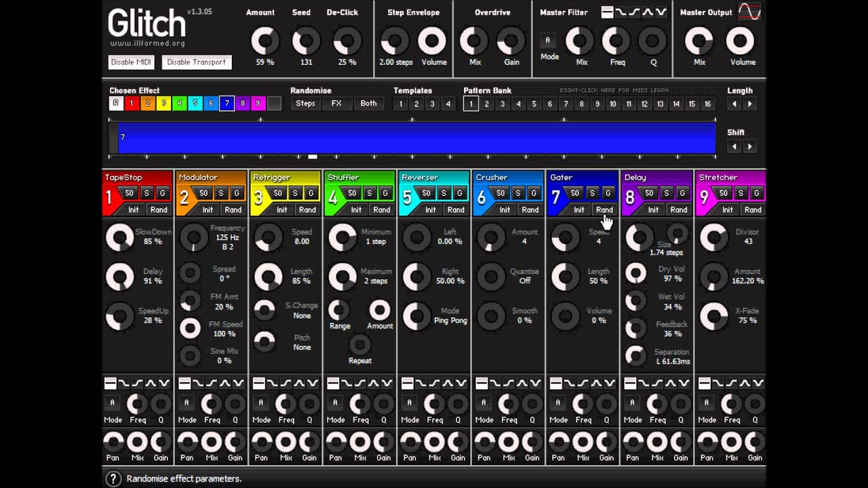This screenshot has width=868, height=488.
Task: Choose the 'R' random effect square
Action: (x=116, y=104)
